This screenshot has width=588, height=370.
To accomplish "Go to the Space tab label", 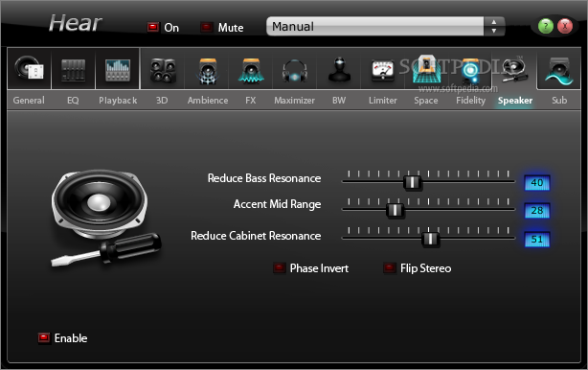I will [x=426, y=101].
